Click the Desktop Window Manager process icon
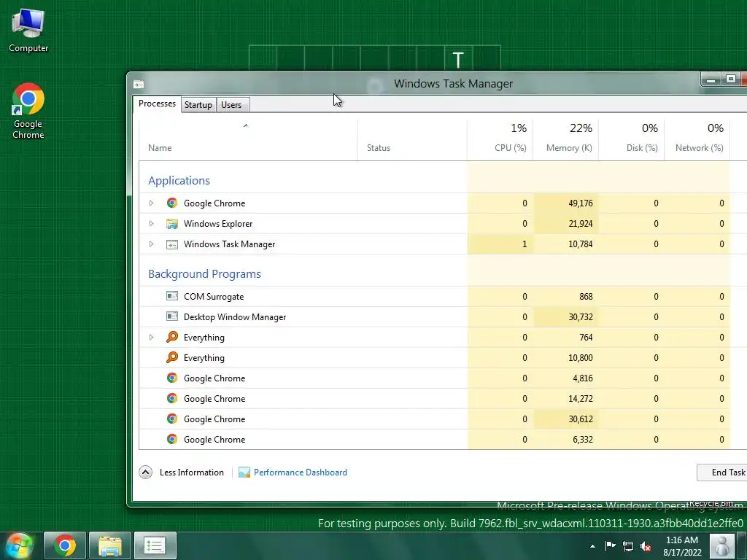The height and width of the screenshot is (560, 747). coord(172,316)
